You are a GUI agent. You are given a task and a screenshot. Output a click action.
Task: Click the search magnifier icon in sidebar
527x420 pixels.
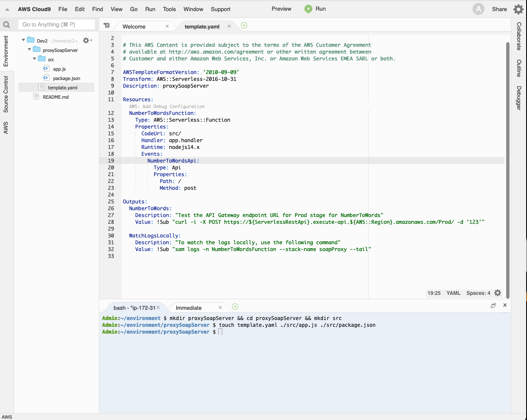point(6,25)
